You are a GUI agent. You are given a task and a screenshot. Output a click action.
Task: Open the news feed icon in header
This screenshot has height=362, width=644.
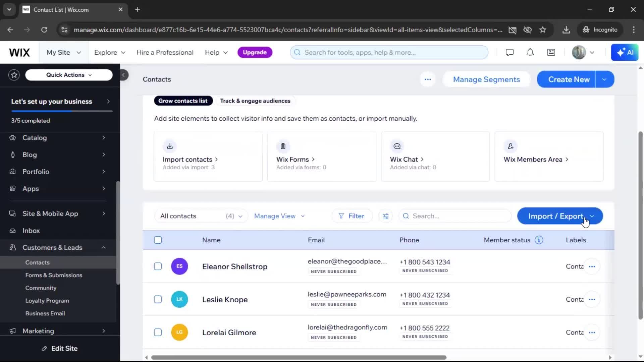click(551, 53)
